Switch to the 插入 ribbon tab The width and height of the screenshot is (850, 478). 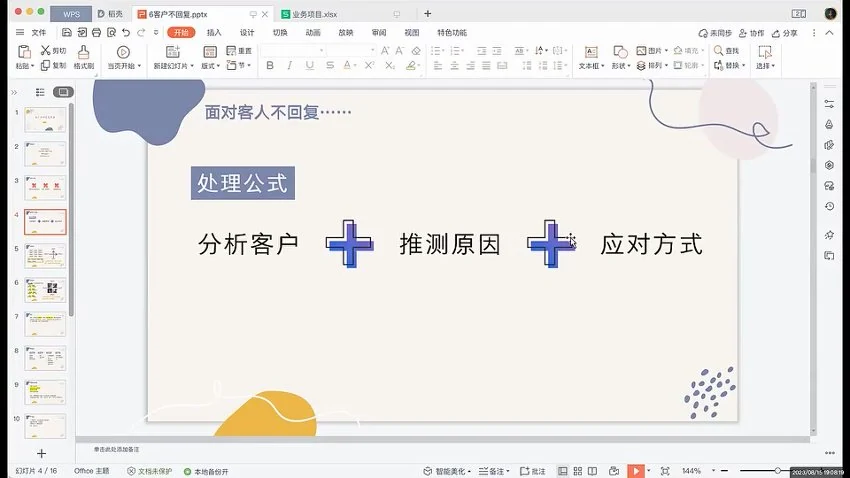pos(214,33)
